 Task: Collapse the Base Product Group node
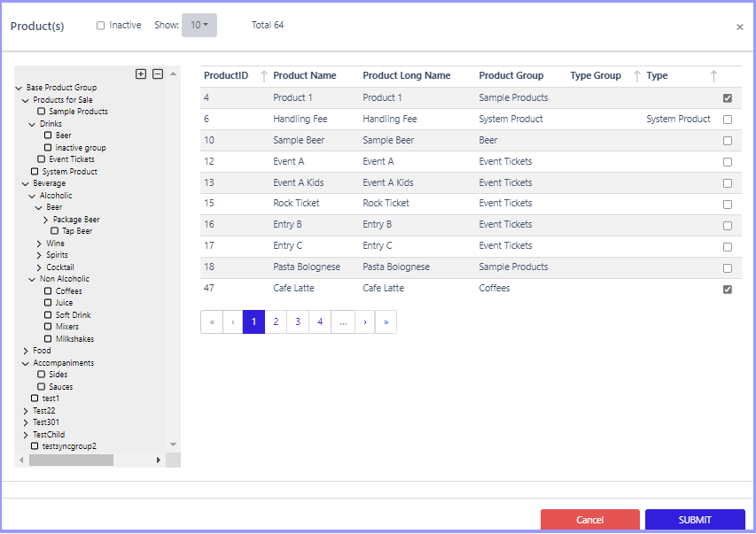tap(19, 88)
